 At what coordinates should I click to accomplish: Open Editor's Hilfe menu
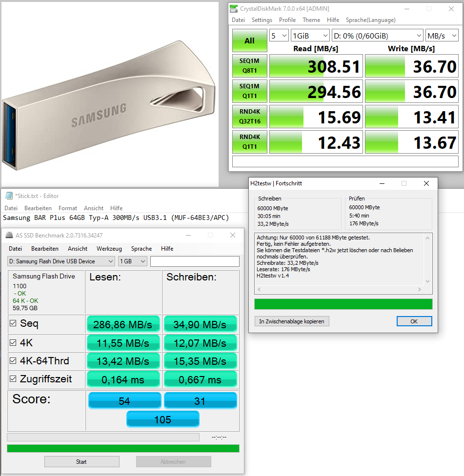(x=116, y=208)
